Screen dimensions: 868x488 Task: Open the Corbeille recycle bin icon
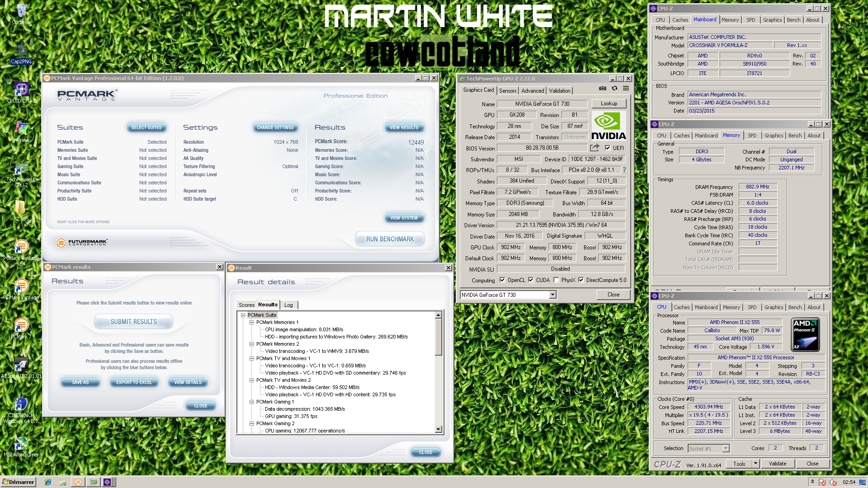click(x=21, y=14)
